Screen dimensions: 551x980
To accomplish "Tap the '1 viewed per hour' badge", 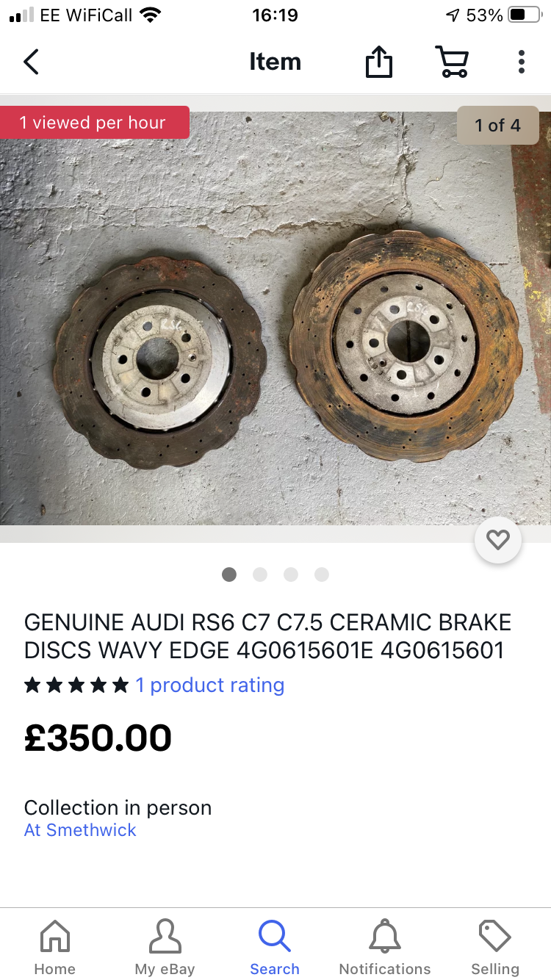I will [93, 123].
